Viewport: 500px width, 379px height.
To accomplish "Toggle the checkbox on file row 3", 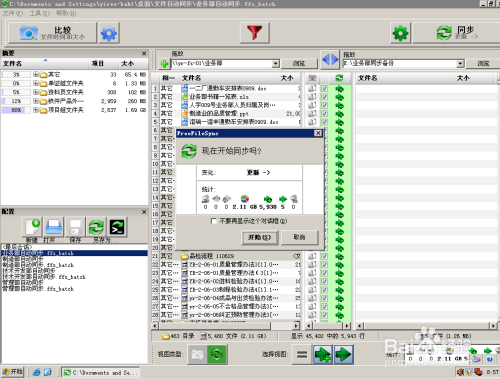I will click(324, 105).
